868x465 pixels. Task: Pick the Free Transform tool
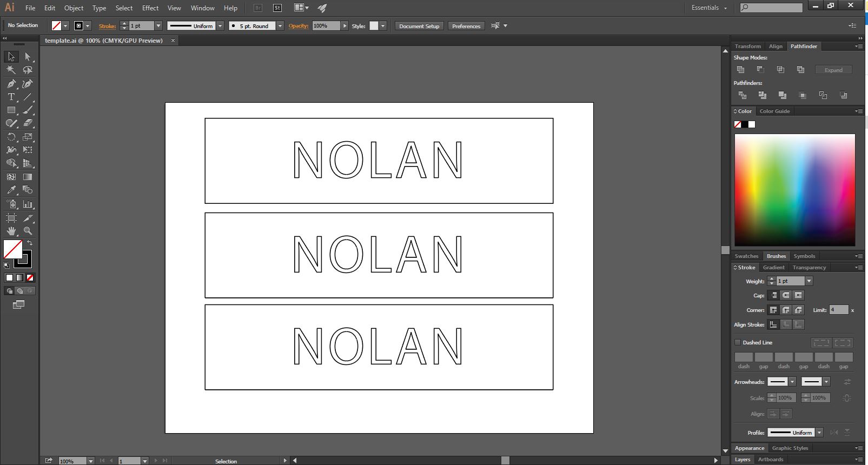click(x=28, y=150)
